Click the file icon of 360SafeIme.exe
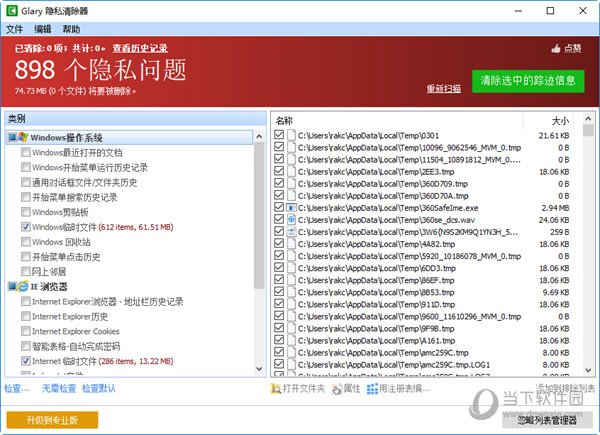 pos(292,208)
